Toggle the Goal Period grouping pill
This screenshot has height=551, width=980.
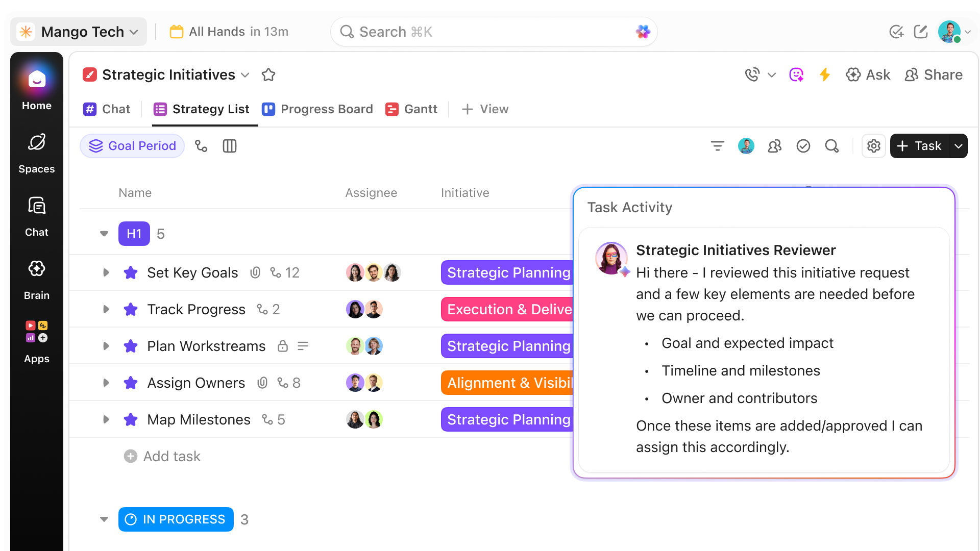click(x=132, y=146)
